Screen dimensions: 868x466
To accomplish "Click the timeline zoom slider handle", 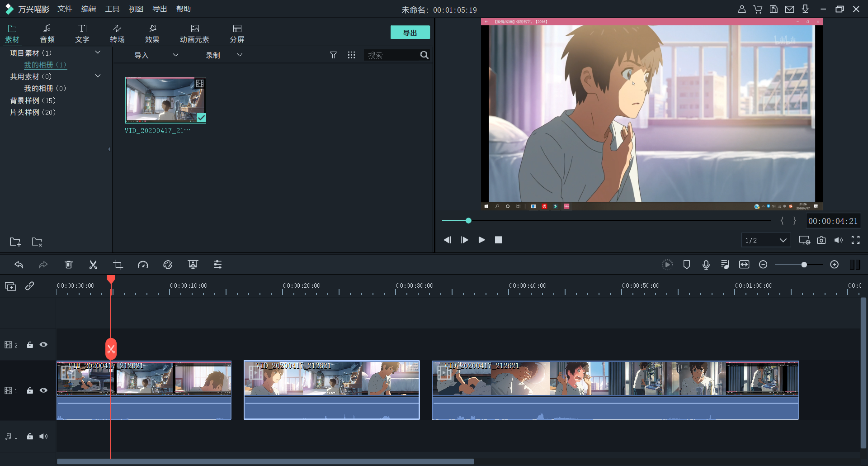I will click(804, 265).
